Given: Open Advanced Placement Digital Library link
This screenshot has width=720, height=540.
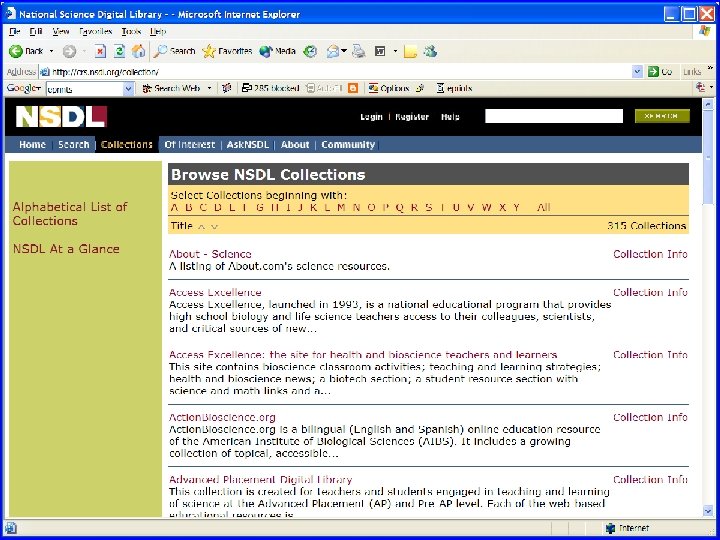Looking at the screenshot, I should (260, 479).
